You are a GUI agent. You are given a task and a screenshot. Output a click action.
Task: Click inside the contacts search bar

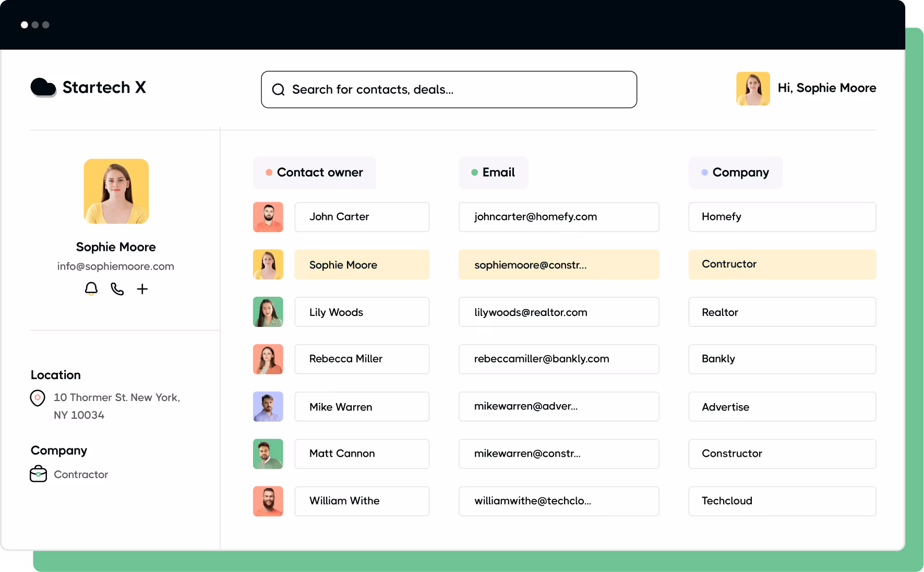click(449, 89)
